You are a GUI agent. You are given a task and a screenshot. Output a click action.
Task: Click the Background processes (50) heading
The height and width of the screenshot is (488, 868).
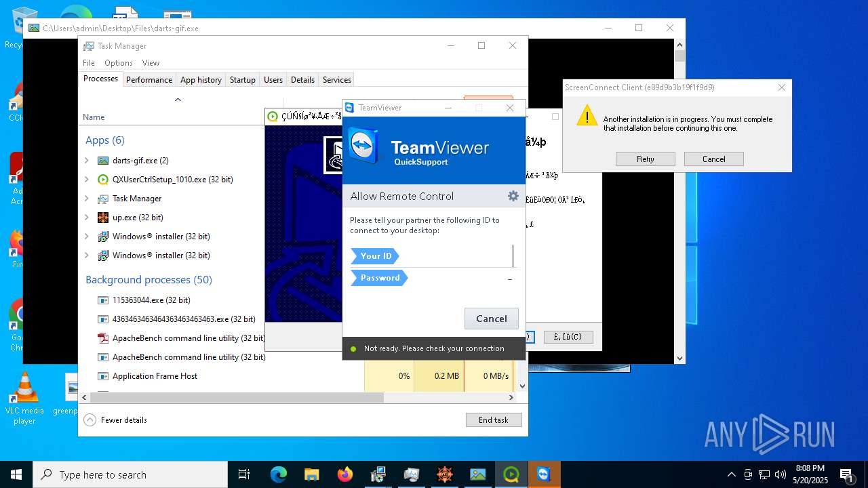tap(149, 280)
